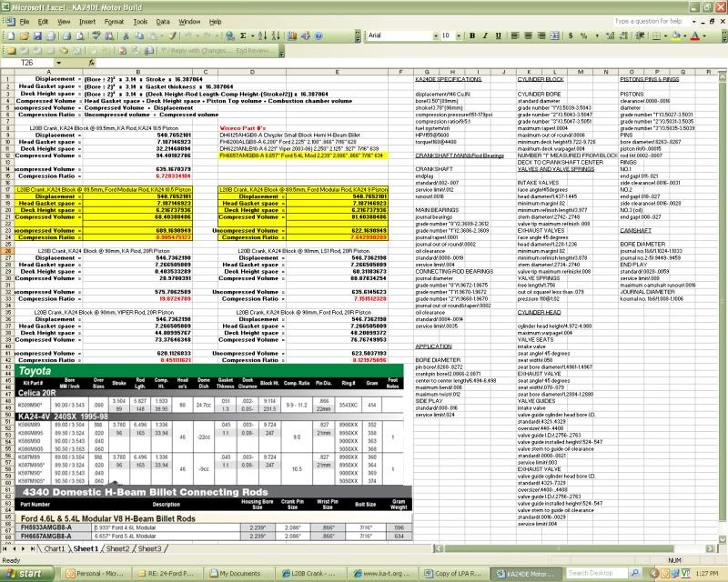This screenshot has width=728, height=582.
Task: Expand Standard toolbar options chevron
Action: [x=358, y=36]
